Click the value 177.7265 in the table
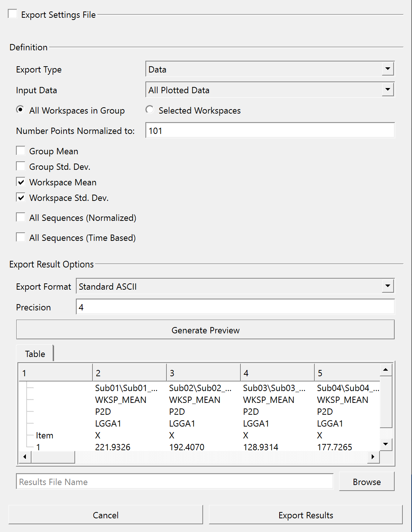Screen dimensions: 412x532 335,447
